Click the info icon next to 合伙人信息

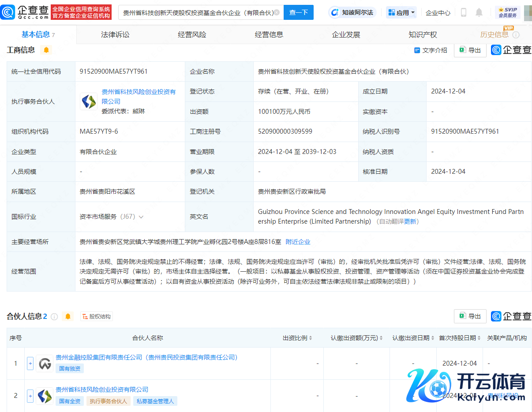pos(54,316)
